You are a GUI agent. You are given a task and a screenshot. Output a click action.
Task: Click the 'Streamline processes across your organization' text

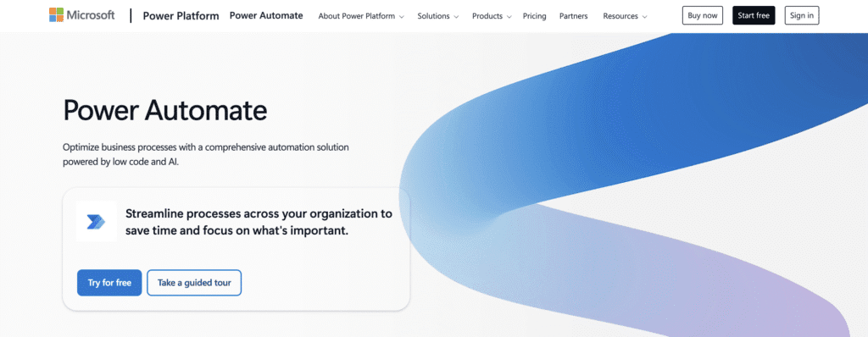tap(259, 222)
